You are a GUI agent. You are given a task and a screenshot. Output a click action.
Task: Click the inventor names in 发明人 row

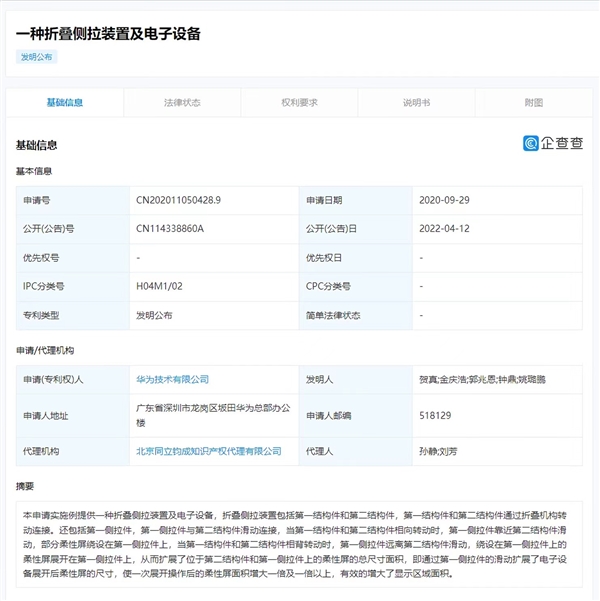(x=482, y=380)
